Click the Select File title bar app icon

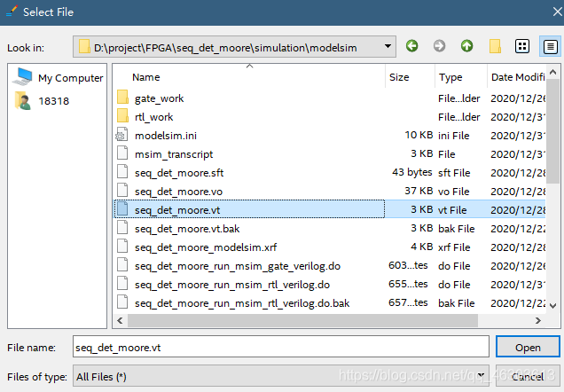[12, 12]
